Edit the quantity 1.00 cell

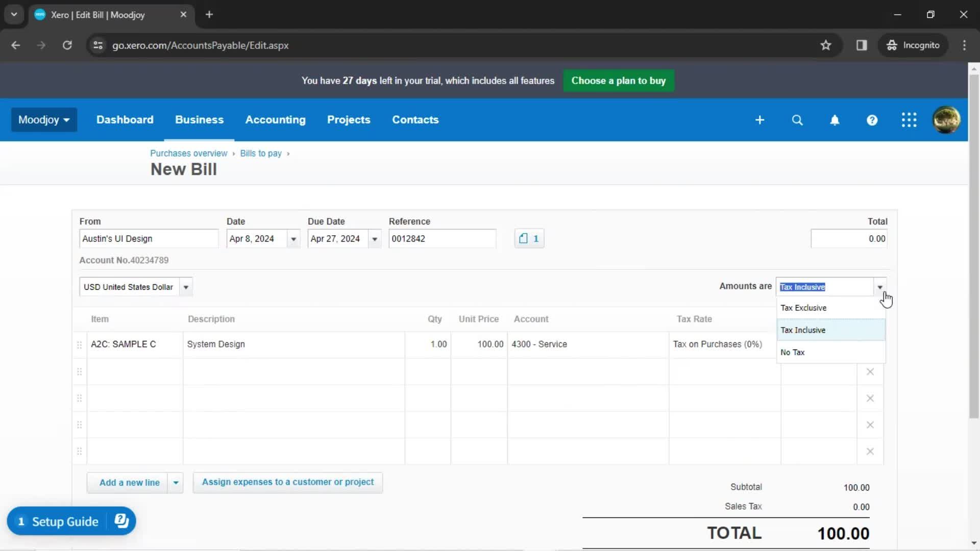pos(428,344)
